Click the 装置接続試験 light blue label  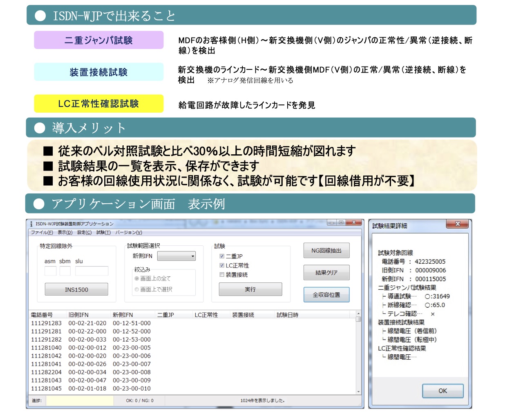99,72
